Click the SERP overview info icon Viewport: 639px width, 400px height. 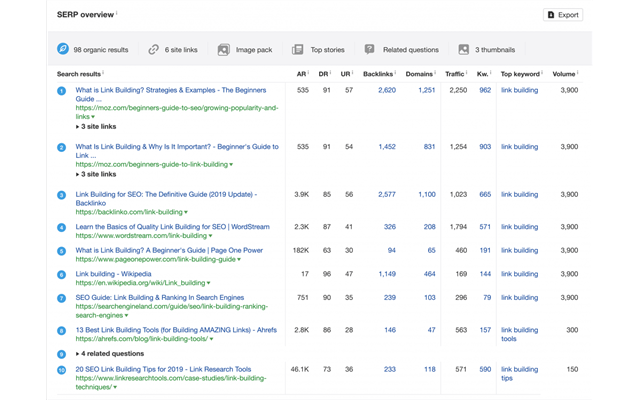coord(116,13)
